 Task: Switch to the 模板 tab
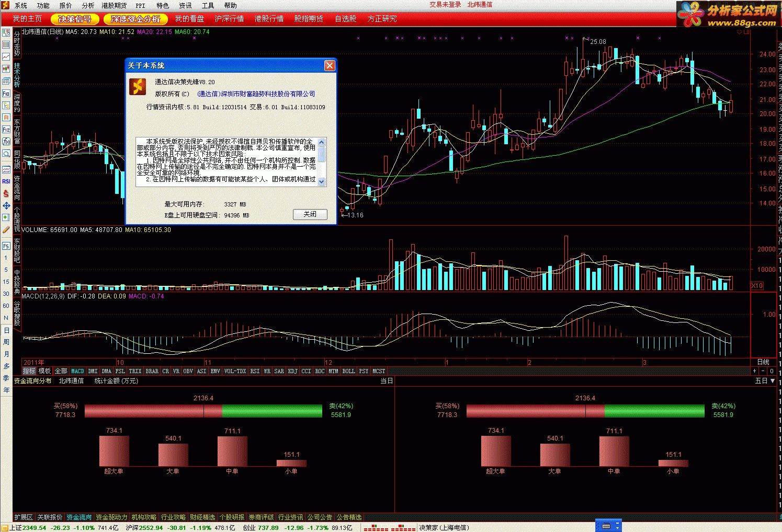45,371
